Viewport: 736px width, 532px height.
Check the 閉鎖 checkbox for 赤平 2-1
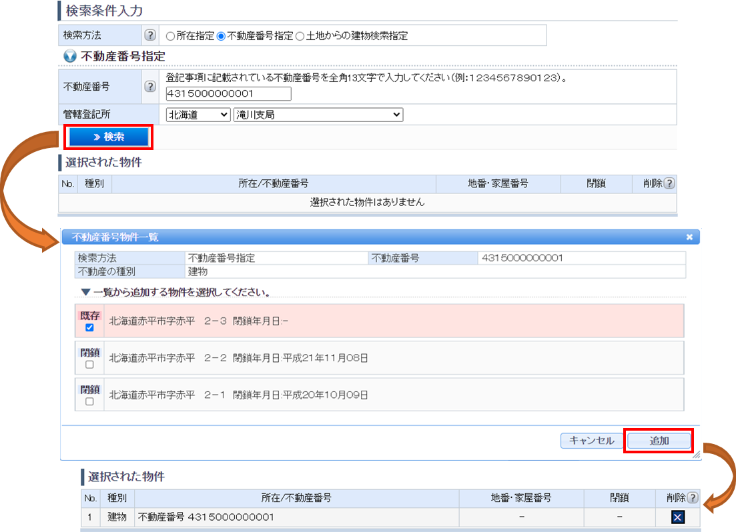coord(89,401)
